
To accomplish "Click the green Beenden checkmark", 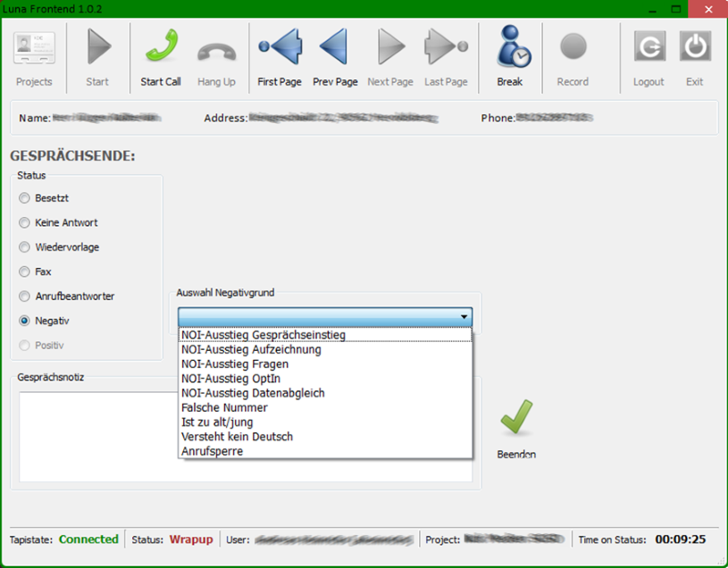I will point(516,419).
